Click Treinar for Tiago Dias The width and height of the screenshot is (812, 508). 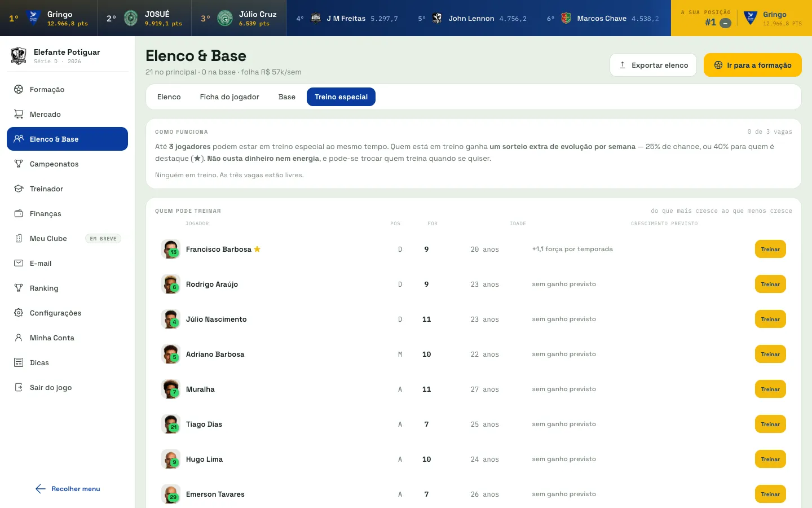pyautogui.click(x=770, y=424)
